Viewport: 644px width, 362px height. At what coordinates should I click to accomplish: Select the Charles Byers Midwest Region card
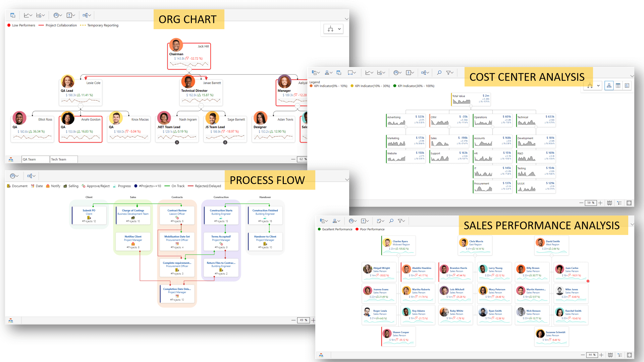(x=398, y=245)
